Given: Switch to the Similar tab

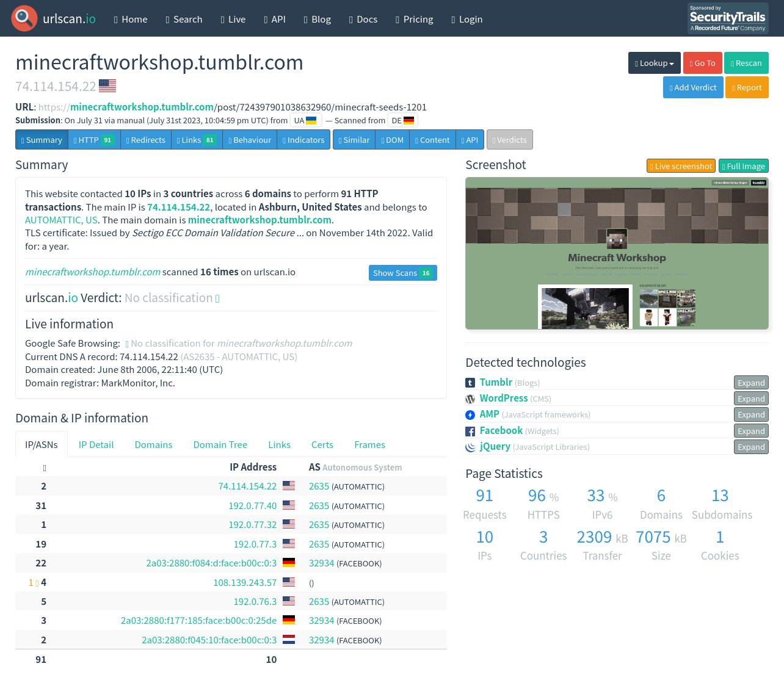Looking at the screenshot, I should [x=354, y=140].
